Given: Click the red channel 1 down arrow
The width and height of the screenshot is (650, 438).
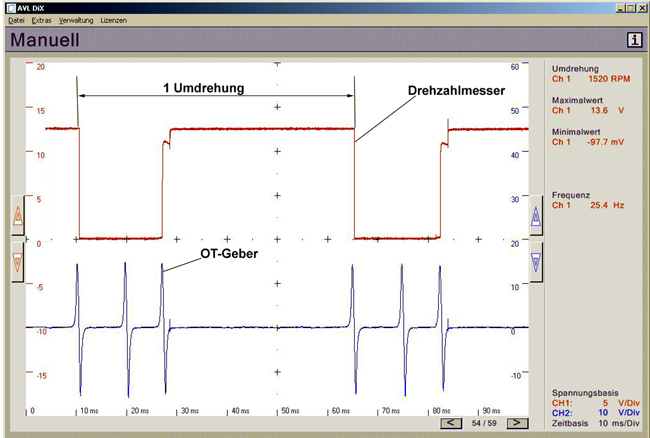Looking at the screenshot, I should click(x=17, y=260).
